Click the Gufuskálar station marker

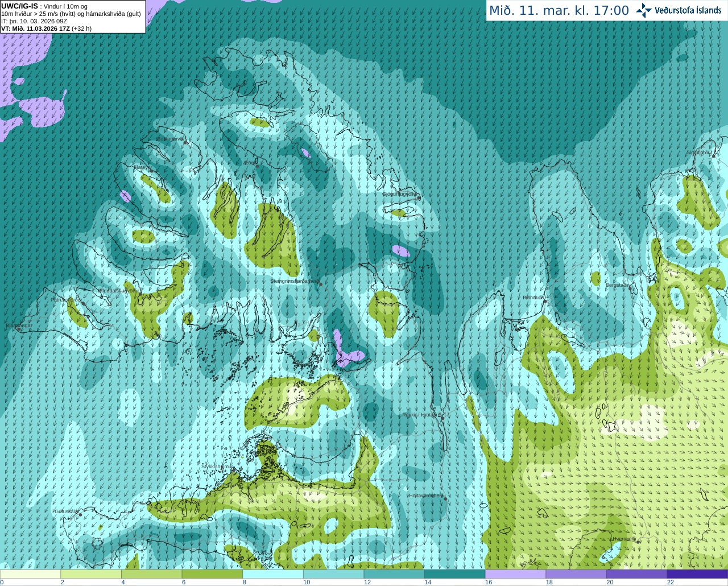80,514
